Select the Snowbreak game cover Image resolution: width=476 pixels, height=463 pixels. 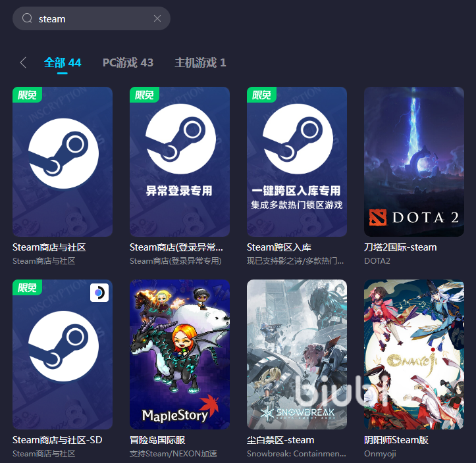pyautogui.click(x=297, y=354)
